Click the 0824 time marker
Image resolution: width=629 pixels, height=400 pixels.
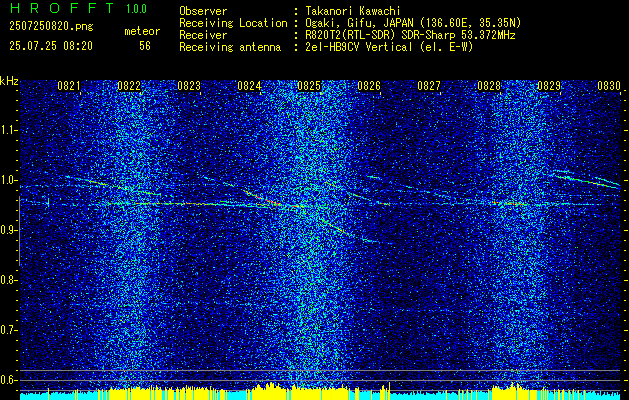pyautogui.click(x=249, y=85)
